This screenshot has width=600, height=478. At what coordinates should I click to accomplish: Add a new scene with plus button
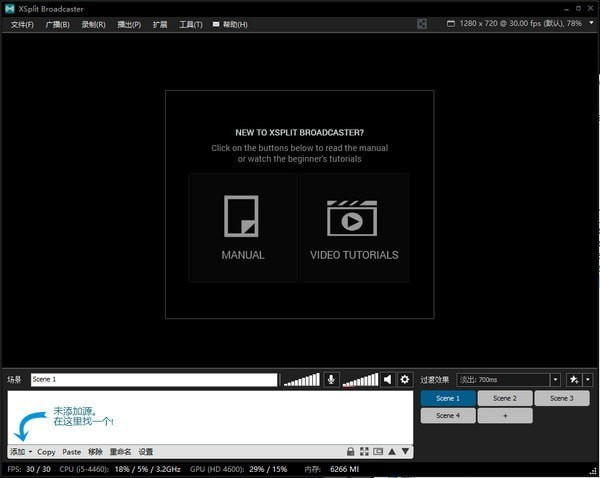click(505, 416)
